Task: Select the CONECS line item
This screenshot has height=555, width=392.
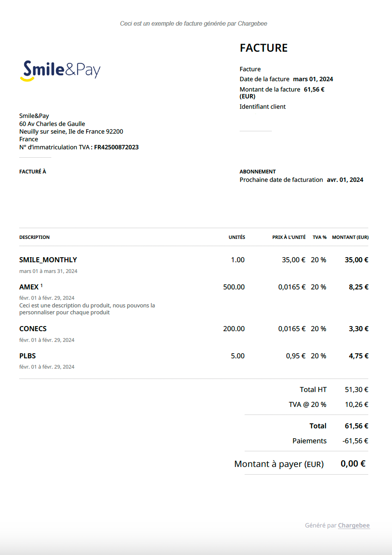Action: point(33,329)
